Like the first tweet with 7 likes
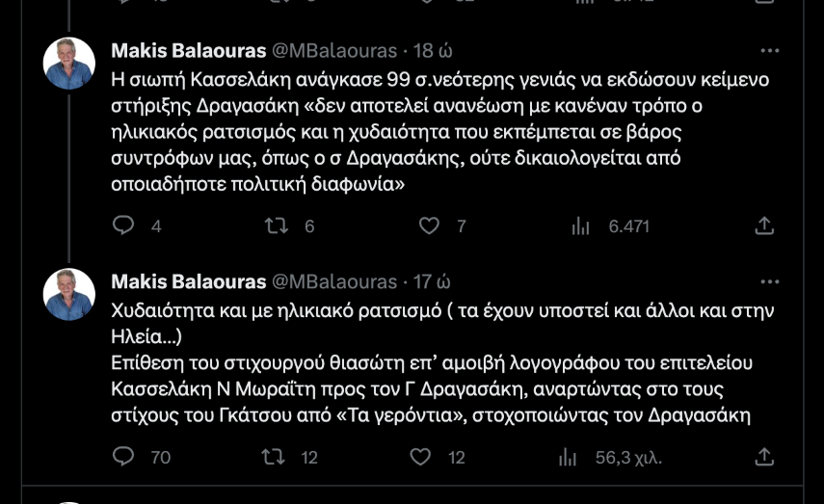Image resolution: width=824 pixels, height=504 pixels. 429,226
